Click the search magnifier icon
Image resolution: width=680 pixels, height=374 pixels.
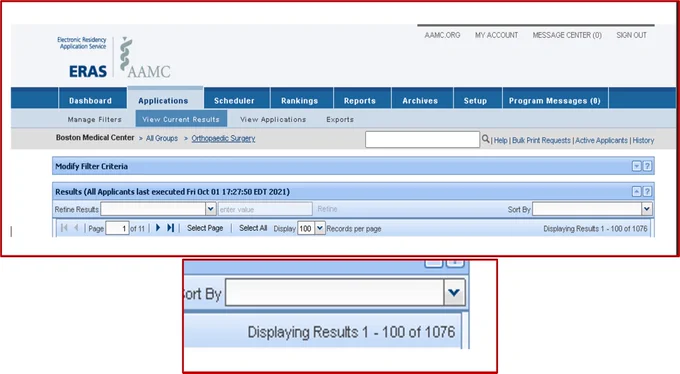pyautogui.click(x=485, y=139)
